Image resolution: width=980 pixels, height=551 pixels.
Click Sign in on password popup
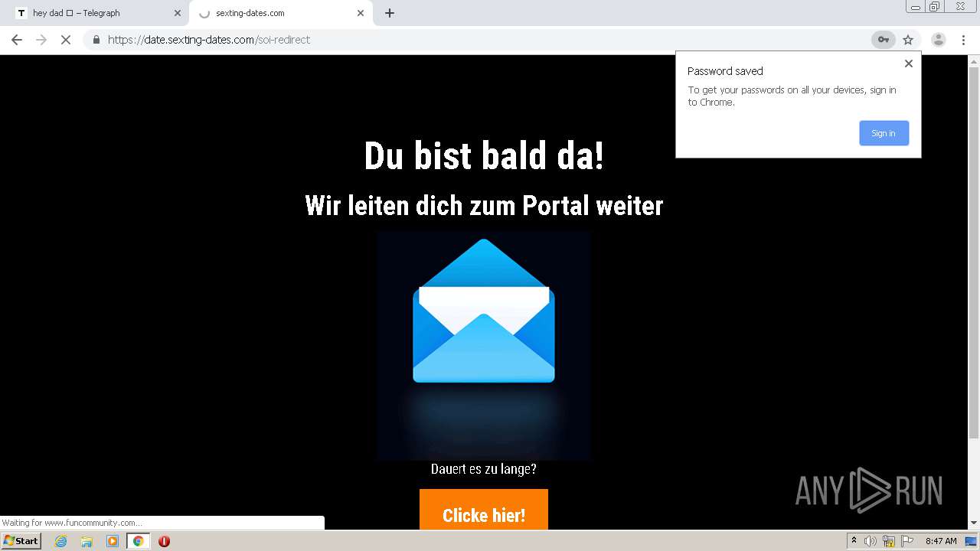884,133
